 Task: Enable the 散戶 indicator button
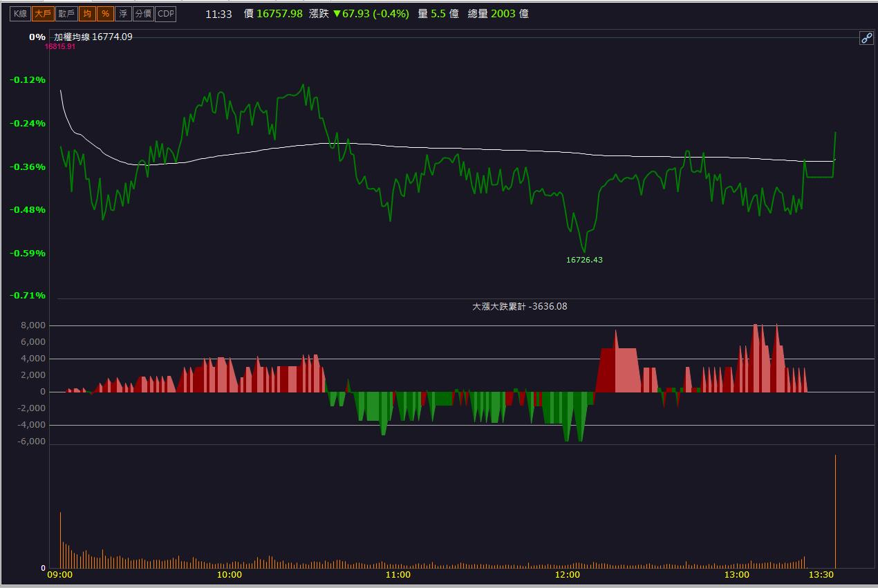tap(66, 14)
